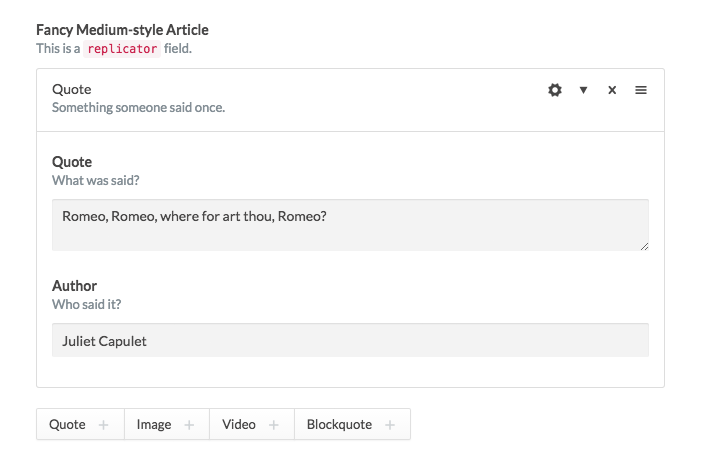This screenshot has width=705, height=472.
Task: Add a new Blockquote set
Action: coord(339,425)
